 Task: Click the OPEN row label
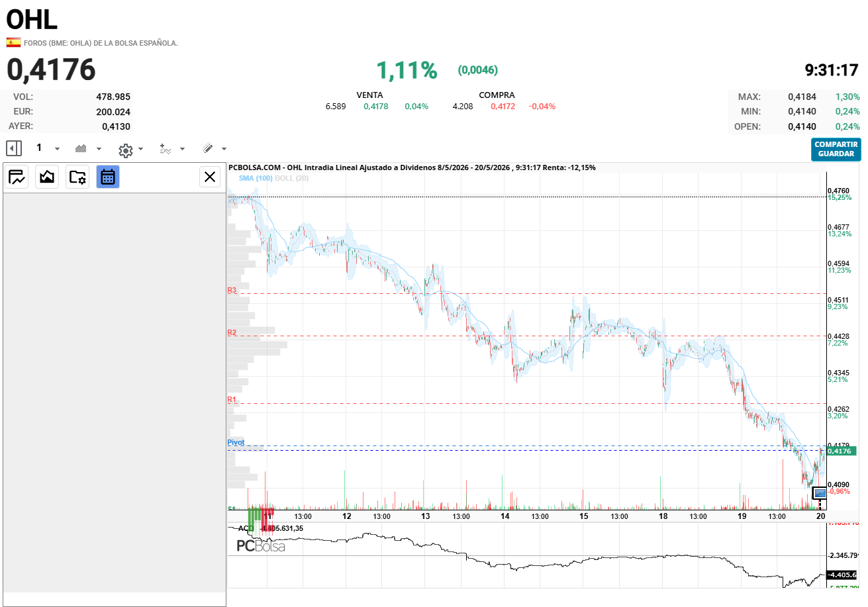pyautogui.click(x=749, y=126)
